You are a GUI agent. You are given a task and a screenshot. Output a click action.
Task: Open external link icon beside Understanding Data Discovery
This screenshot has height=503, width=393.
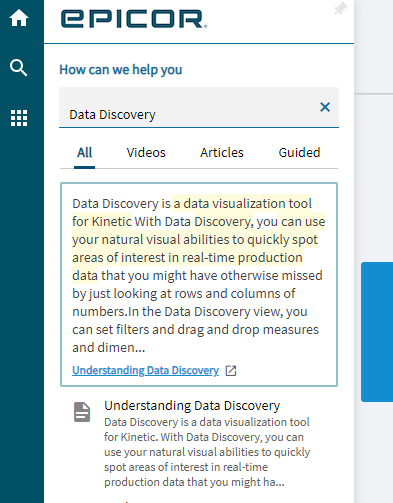[x=231, y=371]
